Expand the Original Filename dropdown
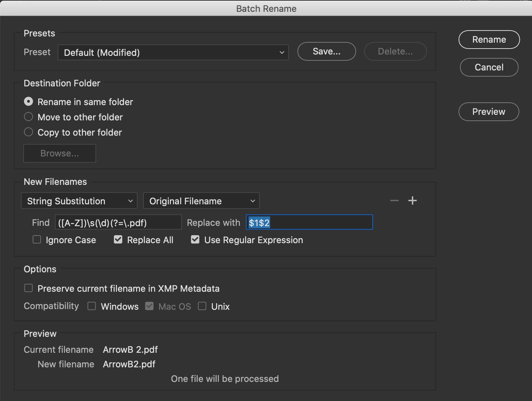 point(201,201)
